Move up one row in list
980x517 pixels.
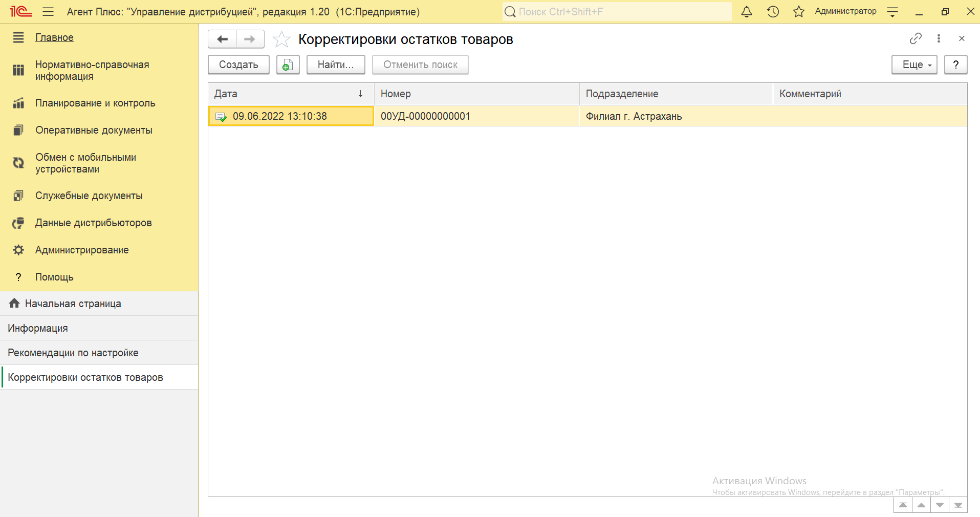point(921,505)
